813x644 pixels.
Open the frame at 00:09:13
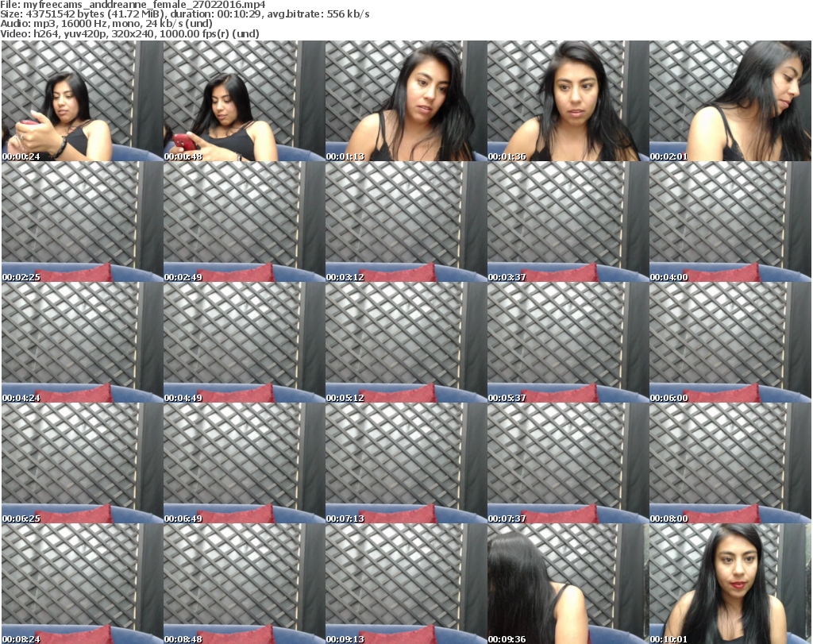pos(406,584)
